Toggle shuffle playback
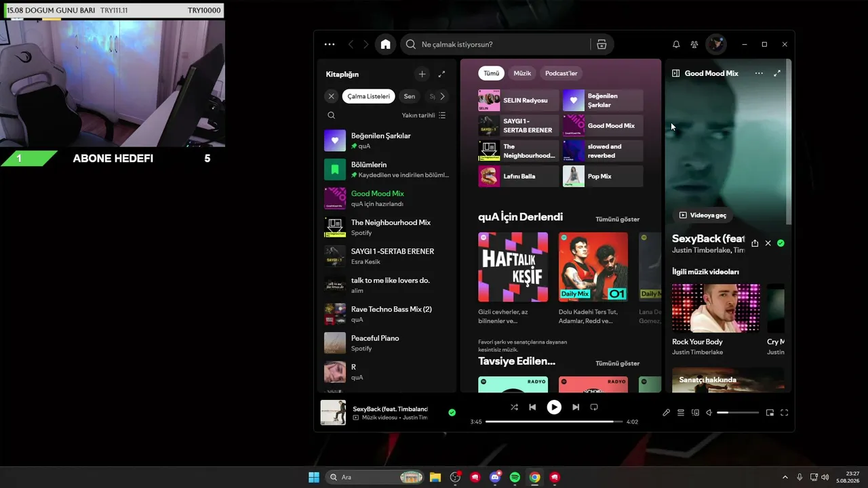The width and height of the screenshot is (868, 488). coord(514,407)
